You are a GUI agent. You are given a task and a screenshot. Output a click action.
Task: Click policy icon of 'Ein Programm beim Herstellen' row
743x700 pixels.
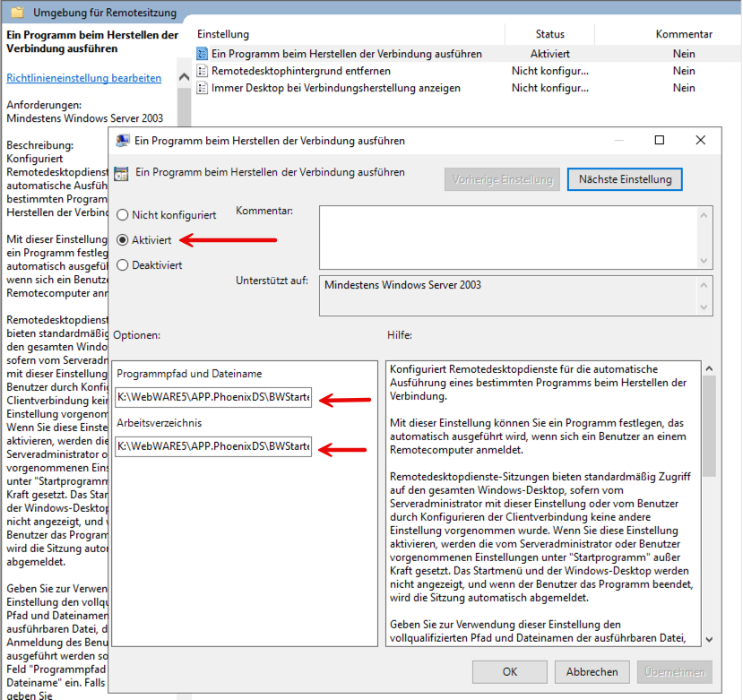pos(202,54)
